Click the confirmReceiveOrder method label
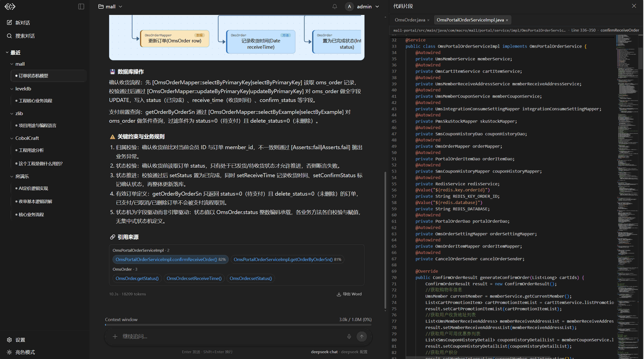This screenshot has height=359, width=644. coord(620,30)
